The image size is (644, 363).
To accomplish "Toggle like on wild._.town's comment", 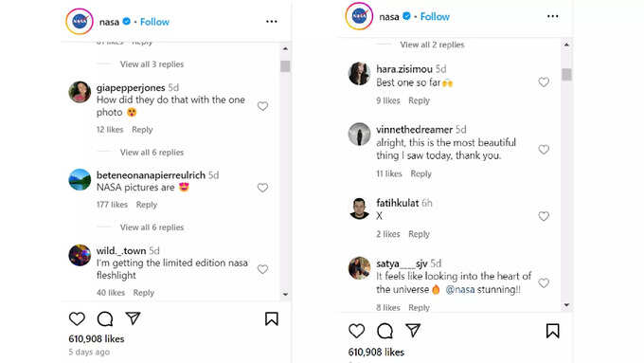I will 263,269.
